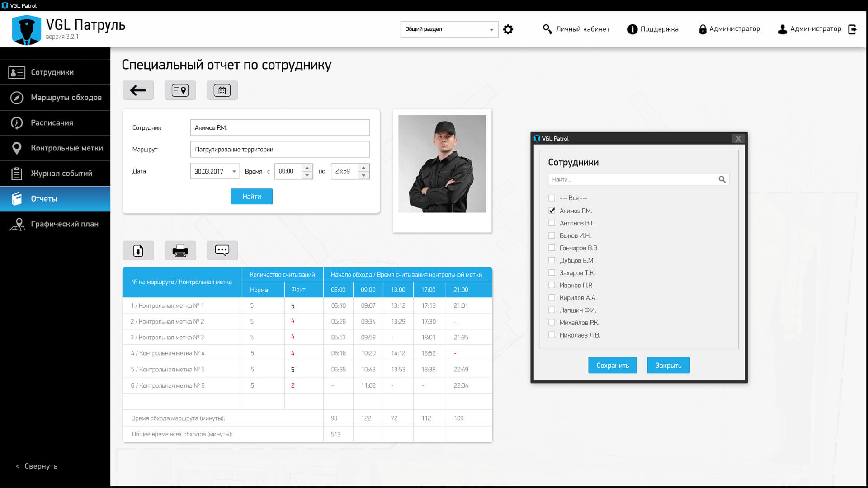Click cell '6 / Контрольная метка № 6'

[182, 386]
